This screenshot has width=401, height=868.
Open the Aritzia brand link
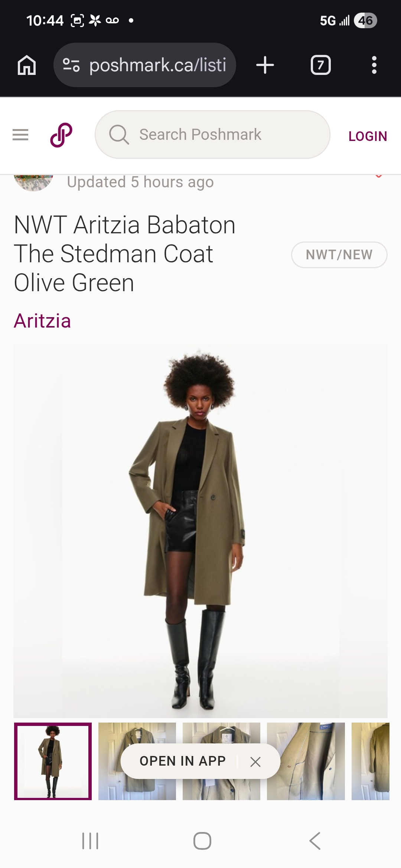(42, 321)
